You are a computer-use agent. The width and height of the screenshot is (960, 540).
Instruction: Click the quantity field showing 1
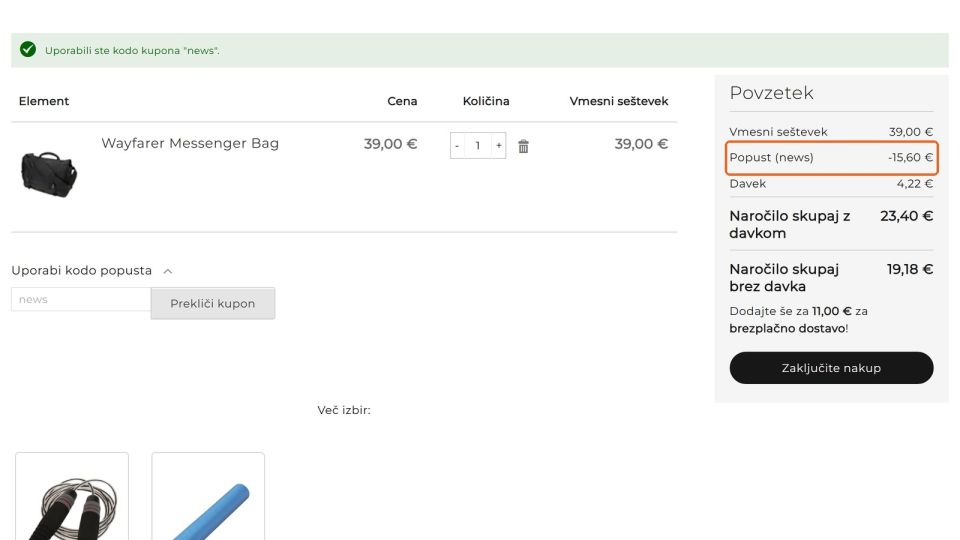478,146
